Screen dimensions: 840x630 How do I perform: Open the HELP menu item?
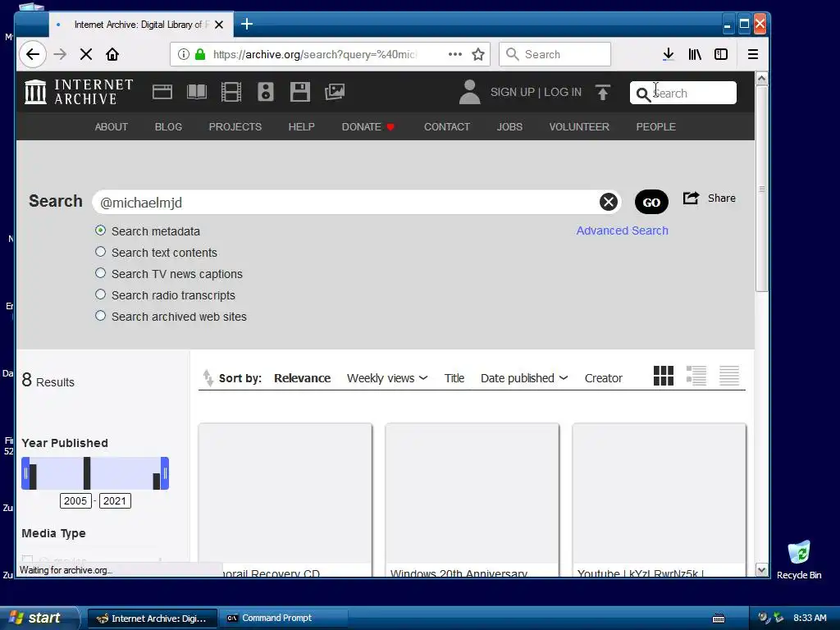302,127
